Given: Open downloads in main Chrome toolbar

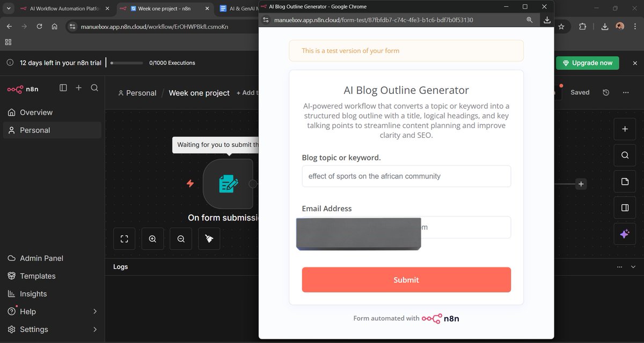Looking at the screenshot, I should (605, 26).
